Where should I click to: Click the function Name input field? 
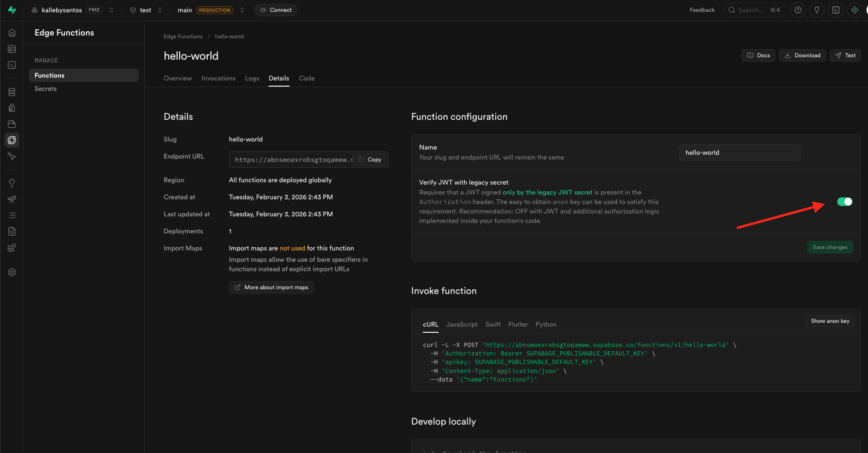(x=739, y=152)
